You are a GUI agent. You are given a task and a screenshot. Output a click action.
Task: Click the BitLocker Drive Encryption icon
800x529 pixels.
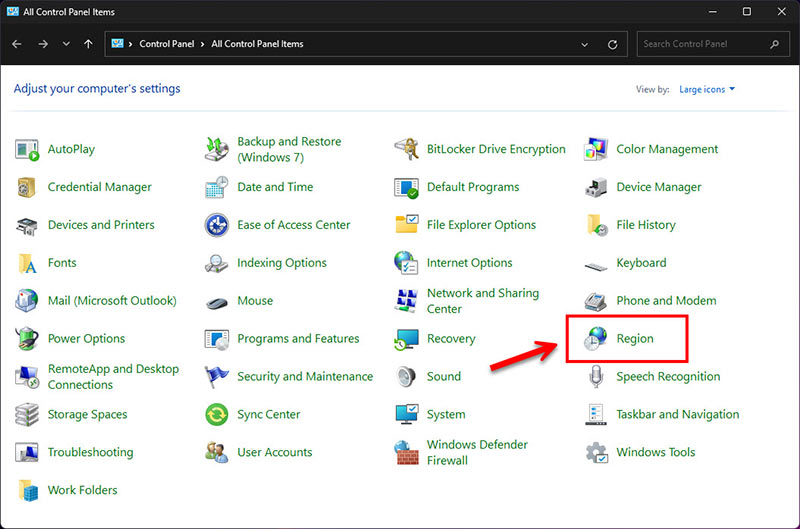click(x=406, y=149)
